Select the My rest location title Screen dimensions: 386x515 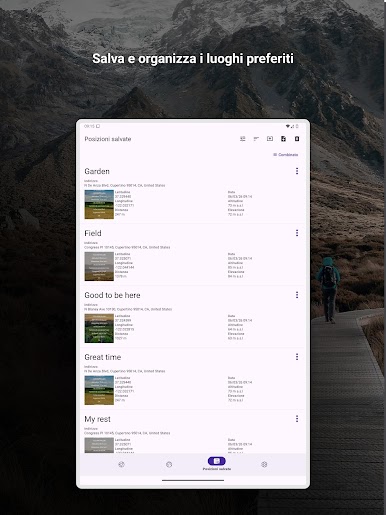pos(97,419)
